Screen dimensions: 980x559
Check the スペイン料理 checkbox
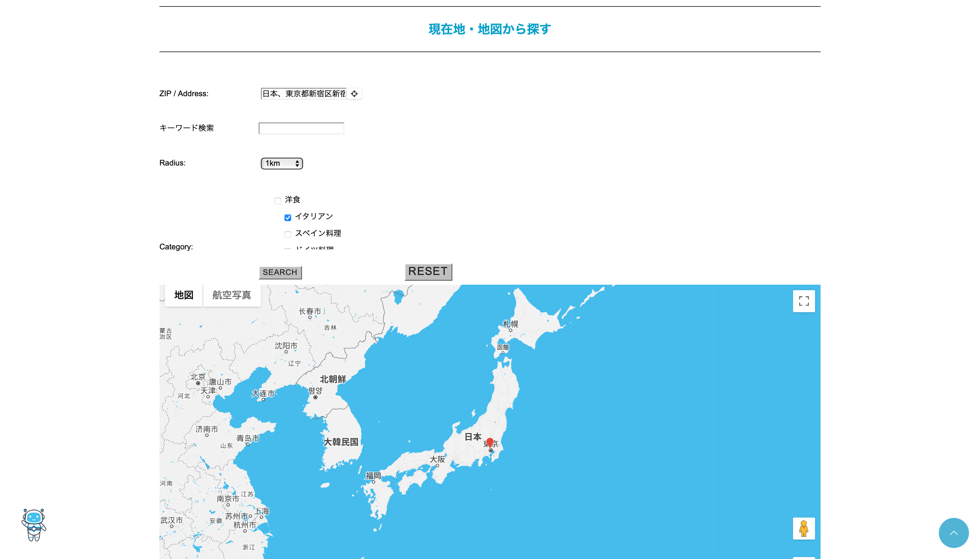(x=288, y=234)
